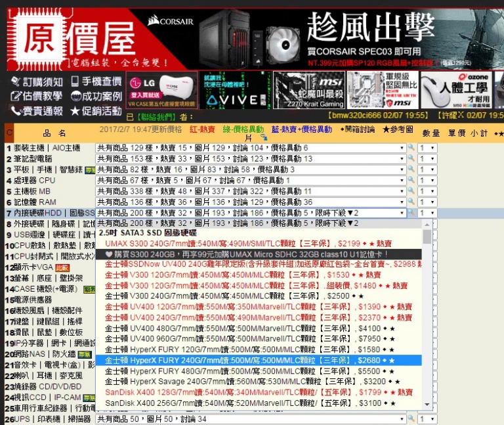
Task: Open the ozone 人體工學 mouse banner
Action: (x=457, y=90)
